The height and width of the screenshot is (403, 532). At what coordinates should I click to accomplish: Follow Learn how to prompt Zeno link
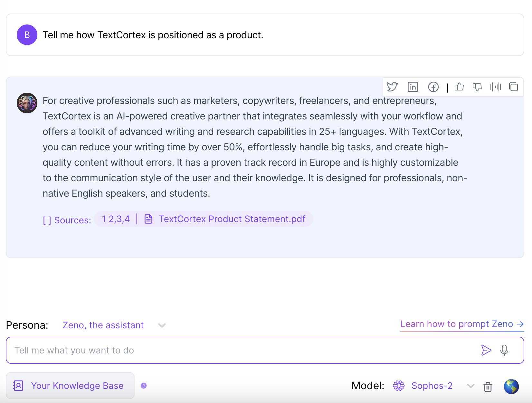coord(462,324)
